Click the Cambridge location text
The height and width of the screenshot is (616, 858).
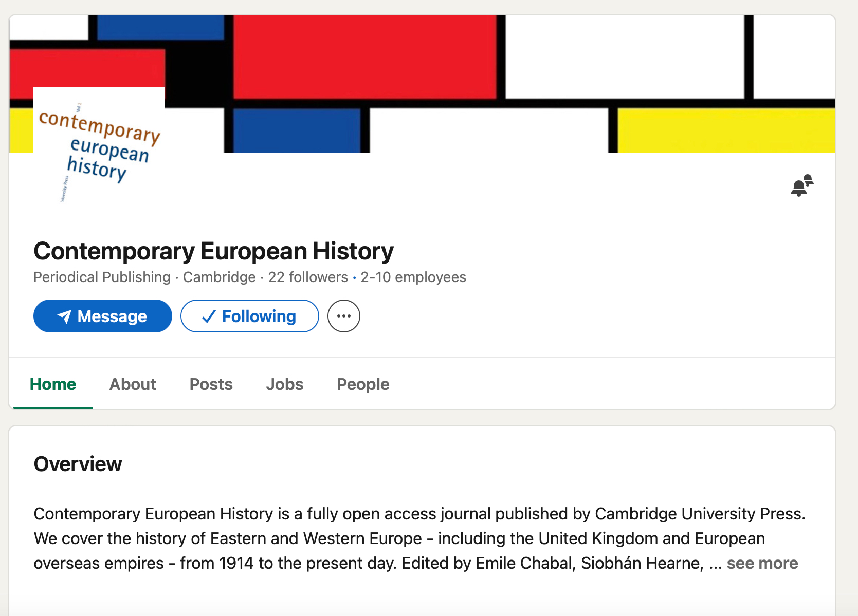(220, 277)
